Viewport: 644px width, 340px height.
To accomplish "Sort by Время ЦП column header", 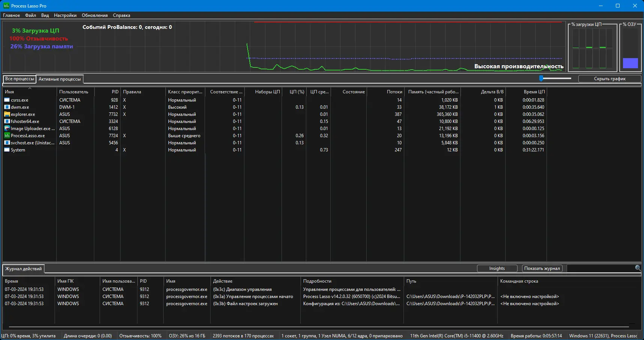I will [x=526, y=92].
